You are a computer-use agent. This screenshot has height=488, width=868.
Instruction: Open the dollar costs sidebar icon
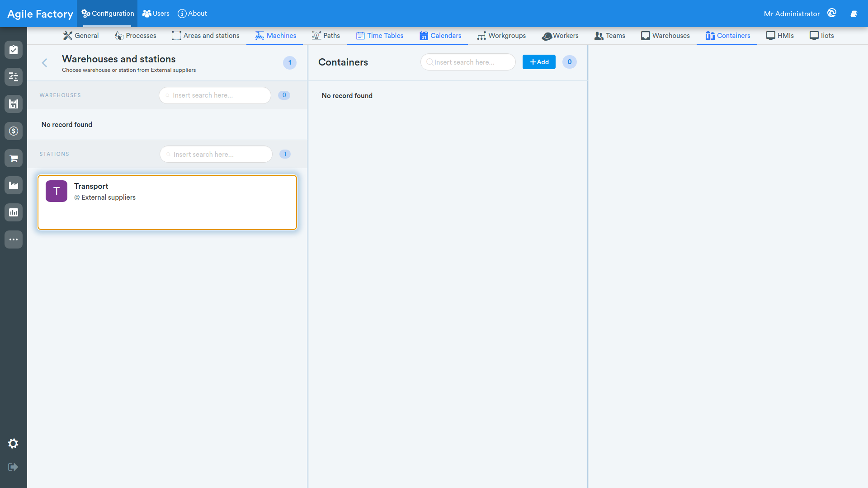coord(14,131)
